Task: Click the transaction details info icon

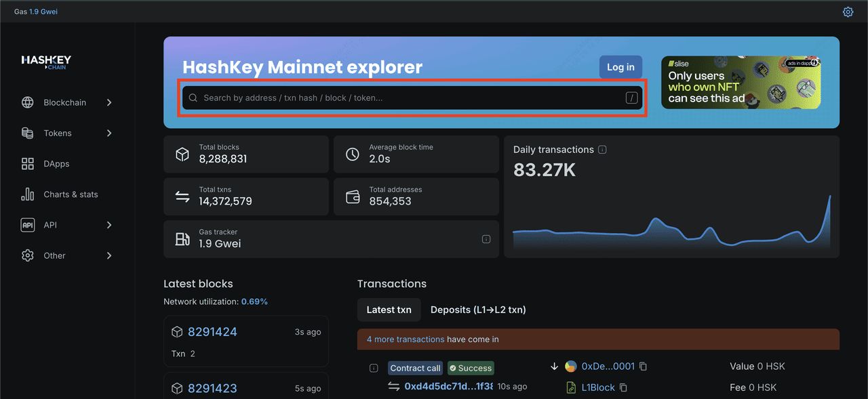Action: (374, 368)
